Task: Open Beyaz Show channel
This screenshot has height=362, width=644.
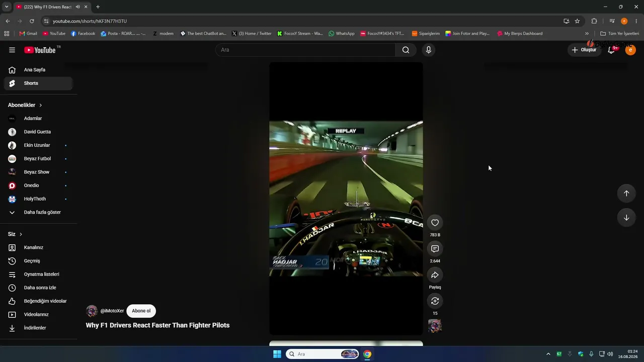Action: (x=38, y=172)
